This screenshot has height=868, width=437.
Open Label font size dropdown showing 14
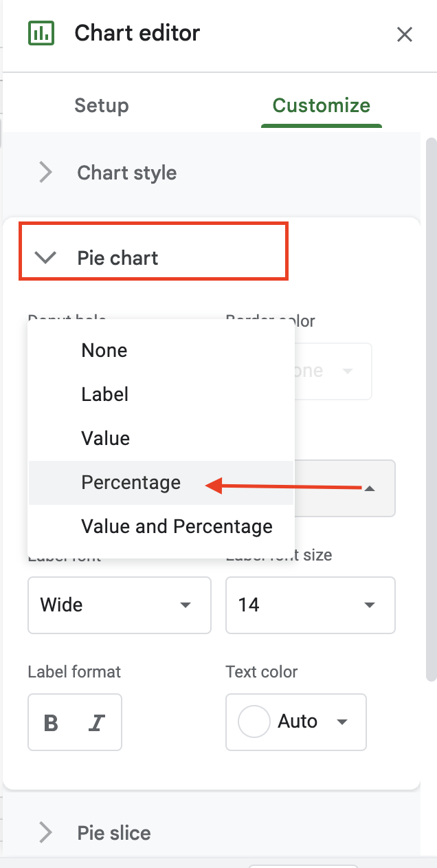click(311, 605)
